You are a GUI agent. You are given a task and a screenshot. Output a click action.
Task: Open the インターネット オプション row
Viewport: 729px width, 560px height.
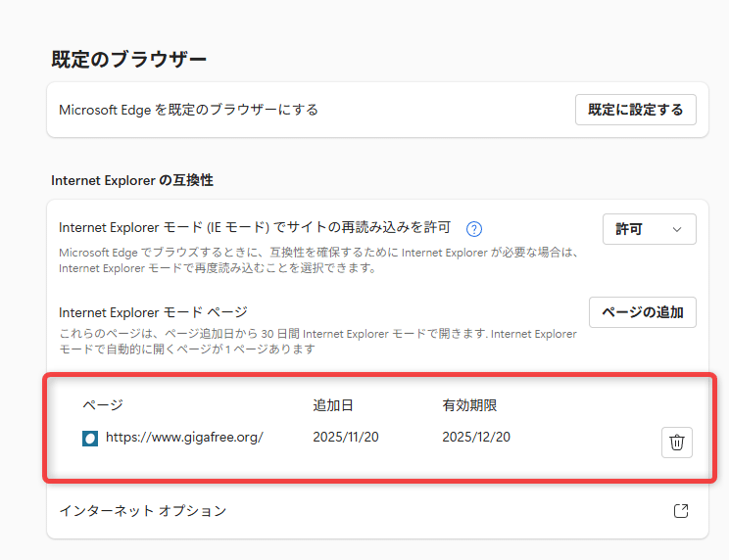coord(143,511)
